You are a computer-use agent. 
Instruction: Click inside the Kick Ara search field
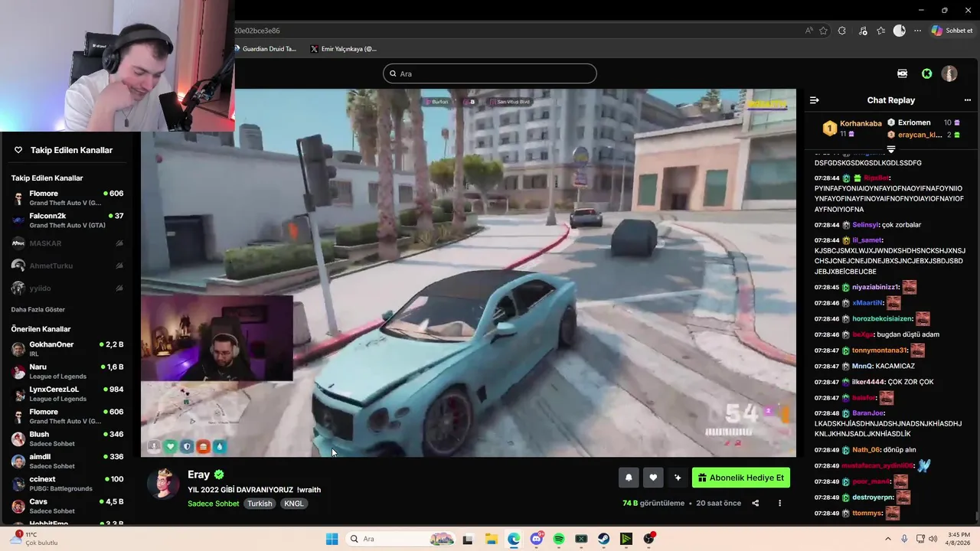click(x=490, y=73)
